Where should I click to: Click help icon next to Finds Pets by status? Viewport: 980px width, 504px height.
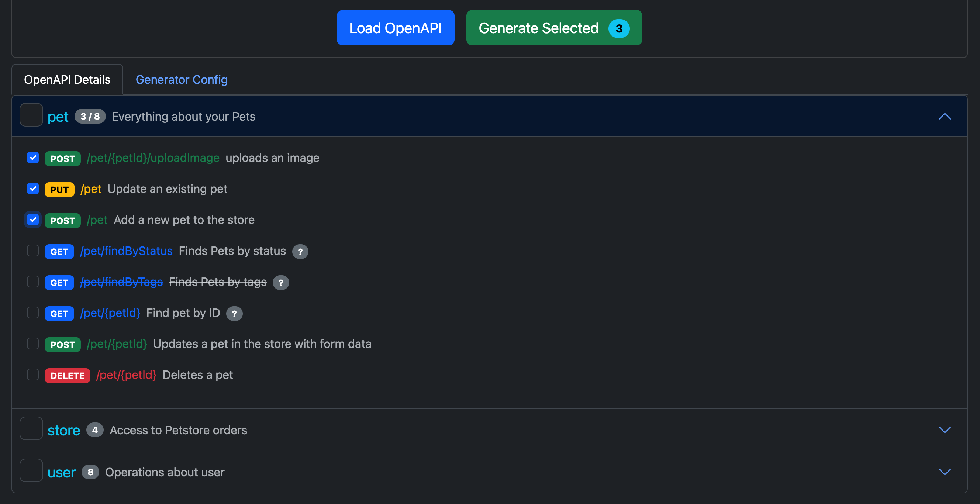(300, 251)
